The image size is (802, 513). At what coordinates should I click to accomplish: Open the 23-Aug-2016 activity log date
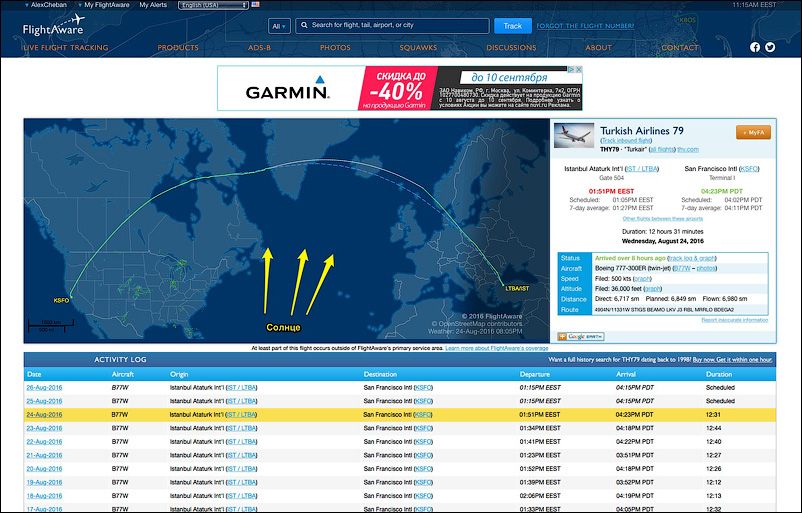44,428
